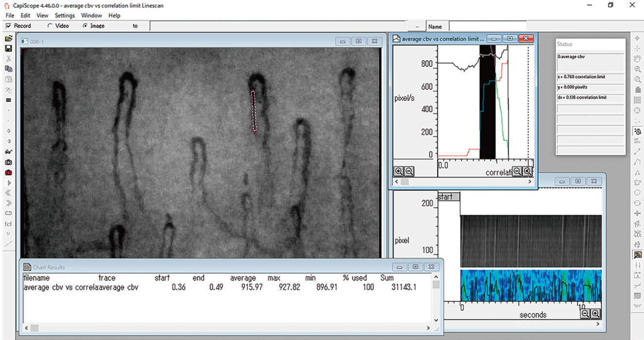Zoom in on the average cbv chart y-axis
644x340 pixels.
click(x=399, y=171)
